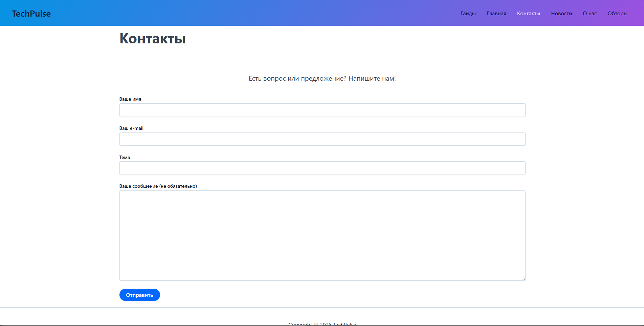Image resolution: width=644 pixels, height=326 pixels.
Task: Navigate to the О нас page
Action: point(590,14)
